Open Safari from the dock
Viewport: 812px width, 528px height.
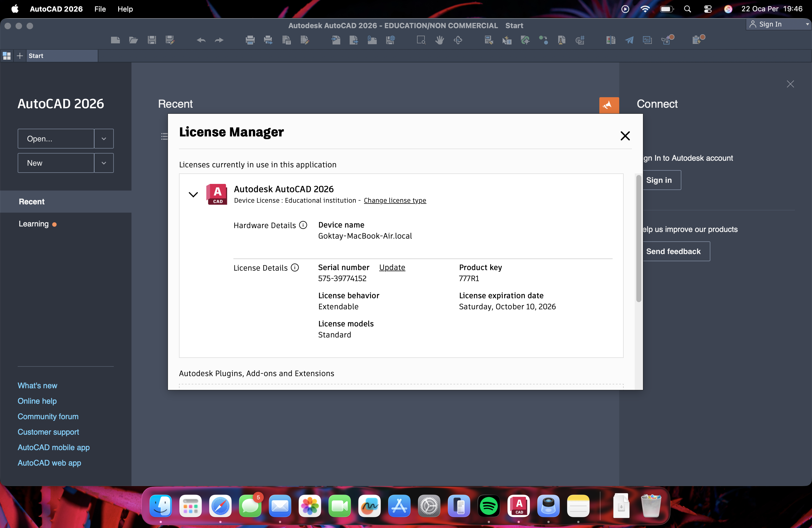click(220, 506)
